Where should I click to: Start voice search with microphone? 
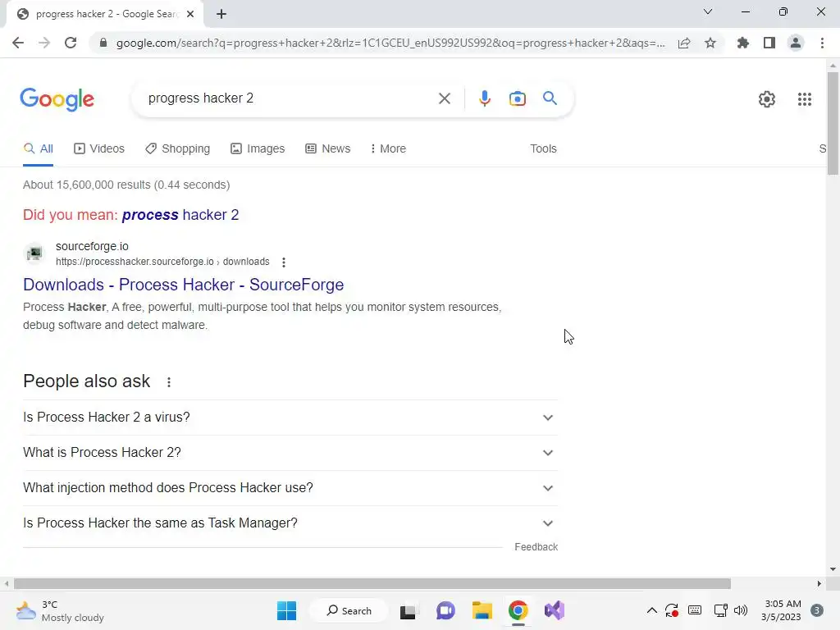click(484, 98)
